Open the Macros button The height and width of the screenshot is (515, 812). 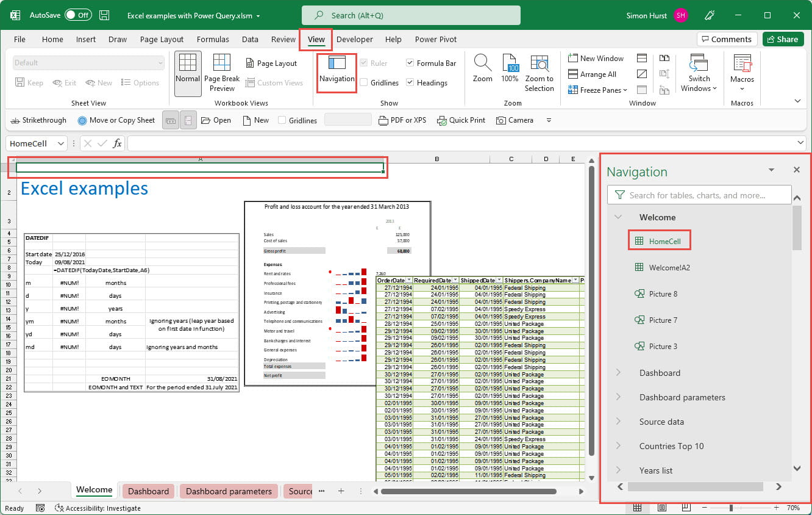tap(742, 73)
